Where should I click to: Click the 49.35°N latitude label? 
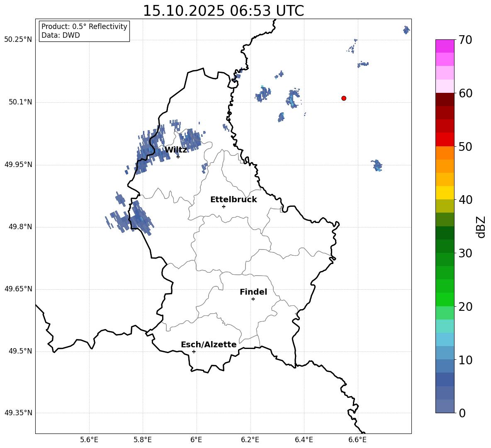(x=18, y=413)
